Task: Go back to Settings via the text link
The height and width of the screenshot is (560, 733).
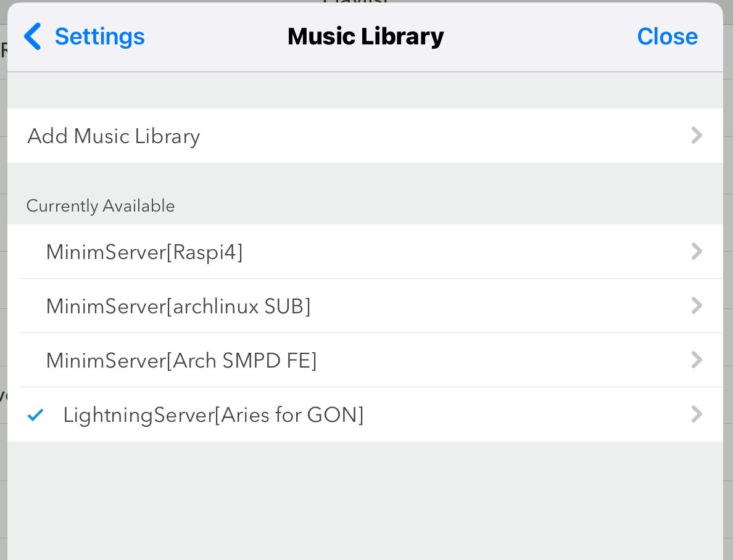Action: [99, 36]
